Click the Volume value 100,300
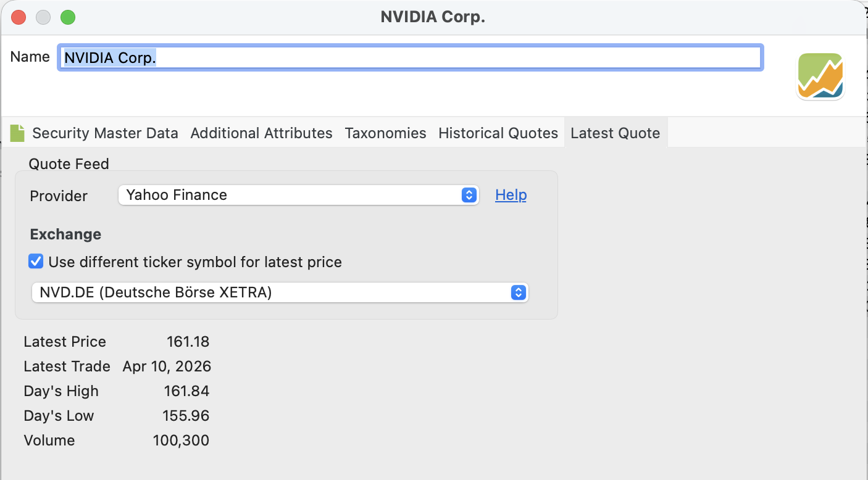 pyautogui.click(x=181, y=441)
